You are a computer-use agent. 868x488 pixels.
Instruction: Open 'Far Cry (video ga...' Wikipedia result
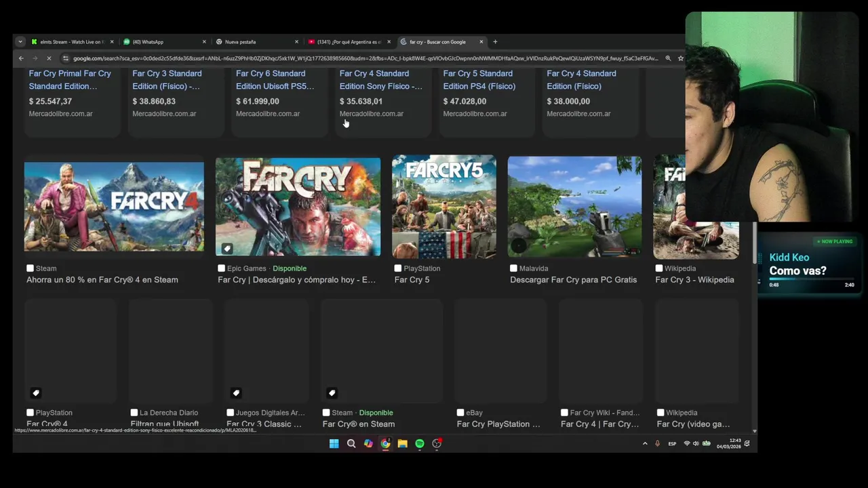point(693,424)
